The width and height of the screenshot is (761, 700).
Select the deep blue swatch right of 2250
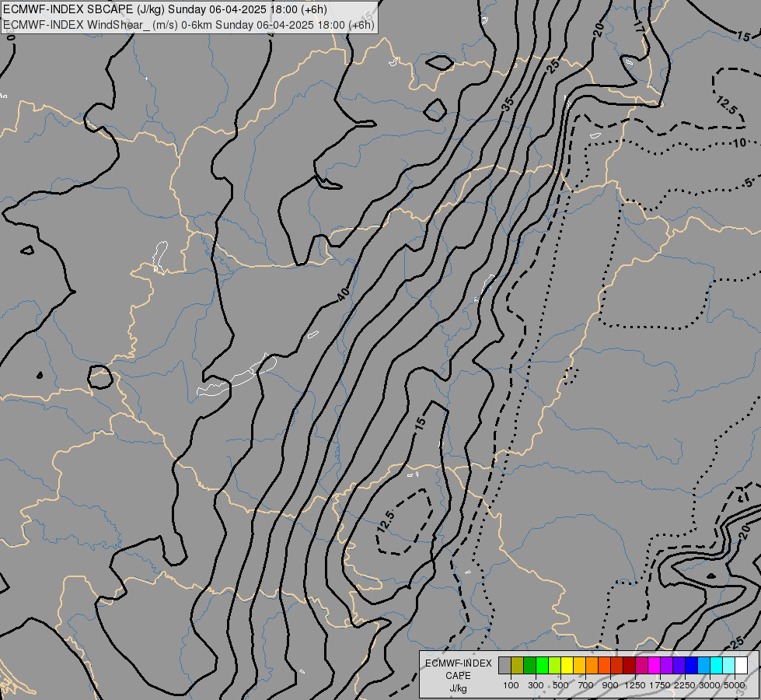point(692,665)
